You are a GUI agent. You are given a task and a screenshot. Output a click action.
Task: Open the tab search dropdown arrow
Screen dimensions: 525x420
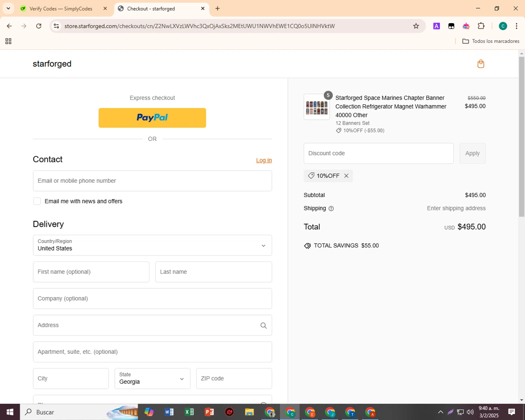click(x=8, y=8)
